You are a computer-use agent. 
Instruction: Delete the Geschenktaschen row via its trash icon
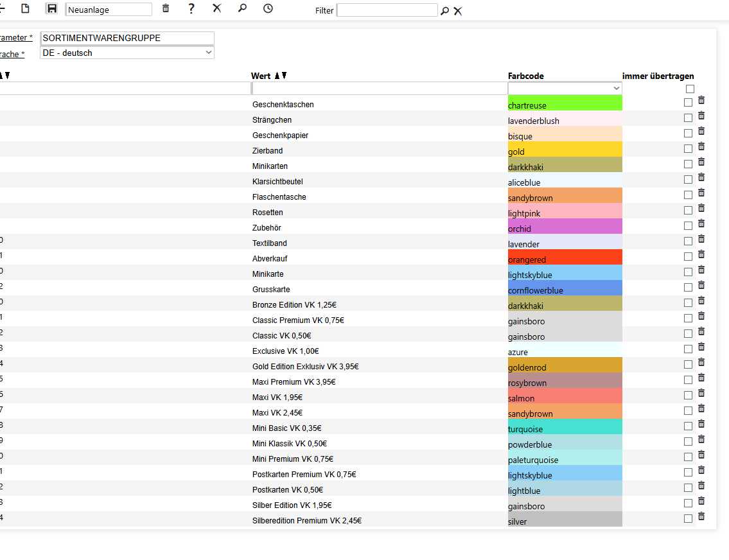[x=701, y=100]
